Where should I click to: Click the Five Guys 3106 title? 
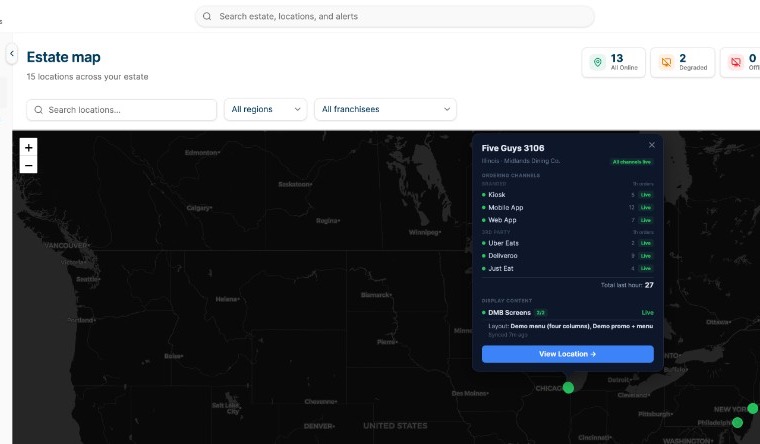(x=513, y=148)
